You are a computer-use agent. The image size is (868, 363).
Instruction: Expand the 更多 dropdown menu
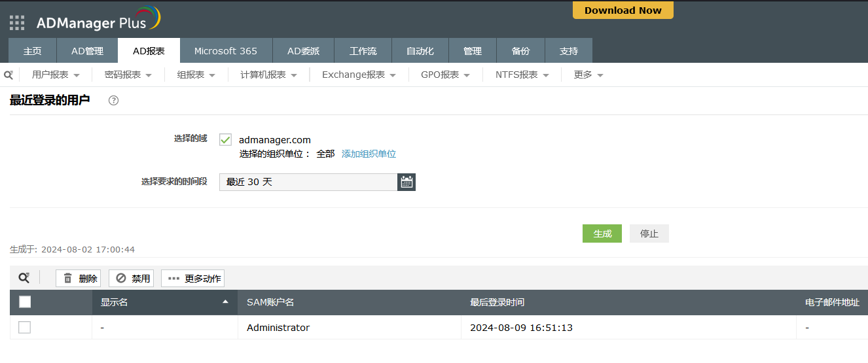point(588,75)
